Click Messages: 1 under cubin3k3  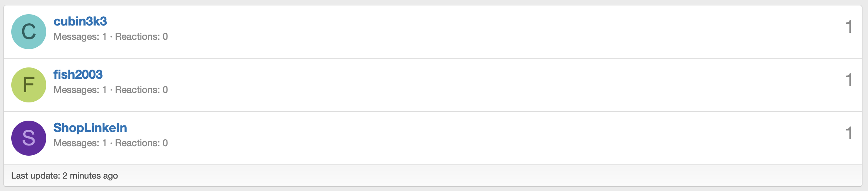[80, 37]
